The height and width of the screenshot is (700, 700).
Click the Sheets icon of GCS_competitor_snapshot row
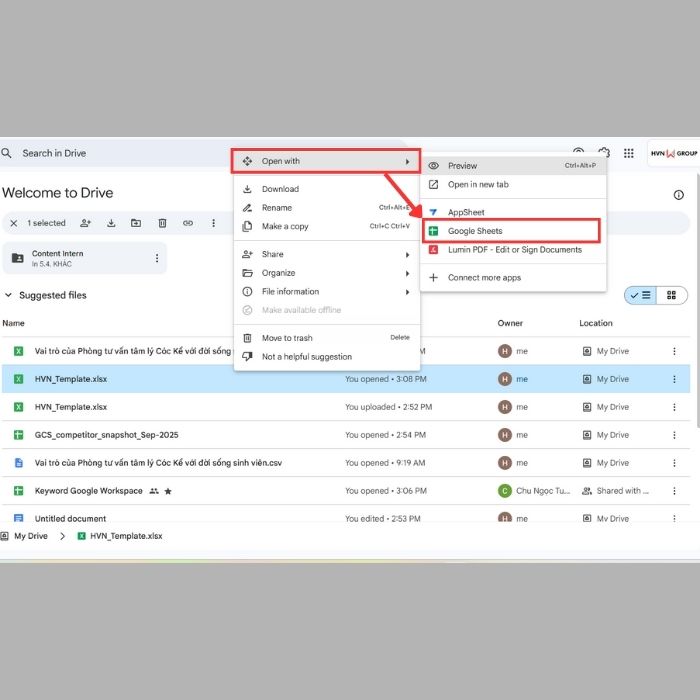(18, 435)
